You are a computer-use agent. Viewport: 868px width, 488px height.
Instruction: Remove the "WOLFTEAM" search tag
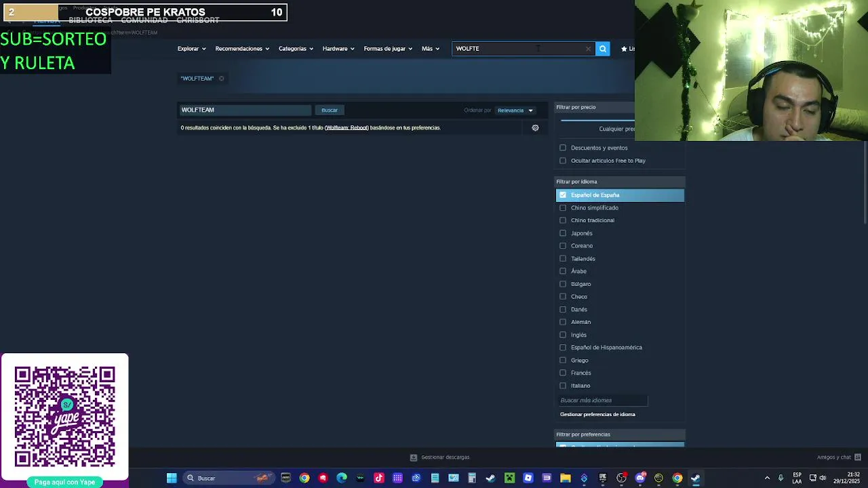point(221,79)
